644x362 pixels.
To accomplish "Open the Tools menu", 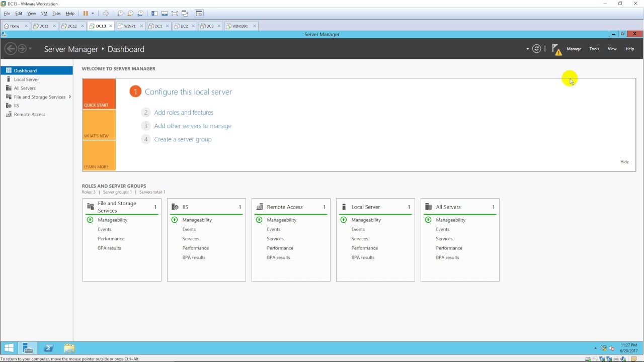I will point(594,49).
